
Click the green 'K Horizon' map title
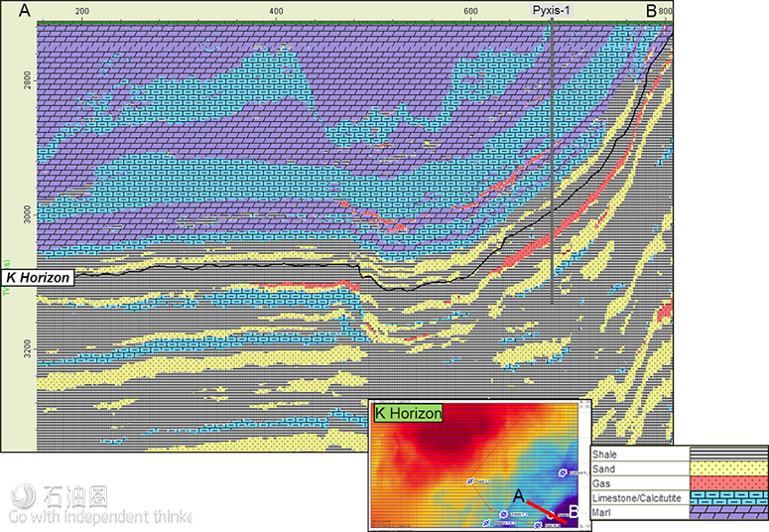408,413
